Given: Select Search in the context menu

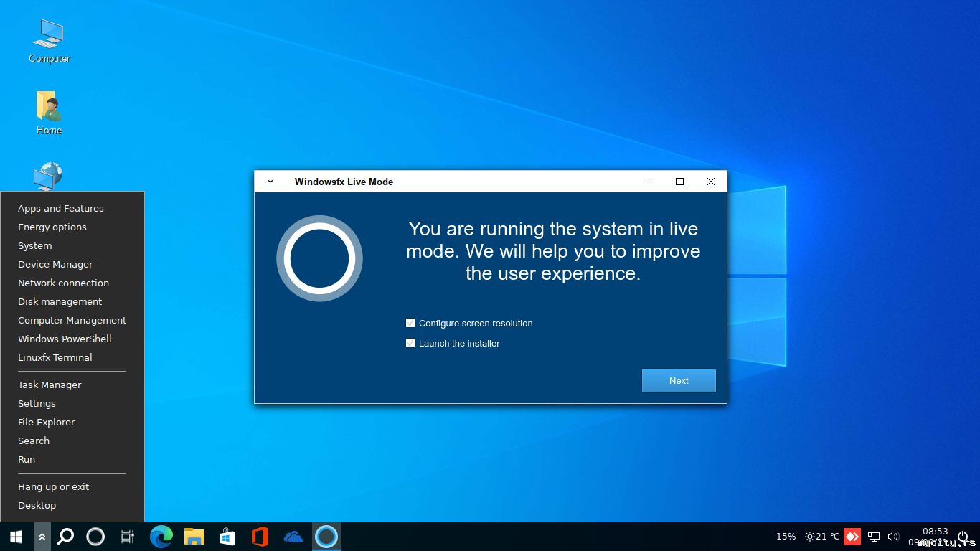Looking at the screenshot, I should 34,441.
